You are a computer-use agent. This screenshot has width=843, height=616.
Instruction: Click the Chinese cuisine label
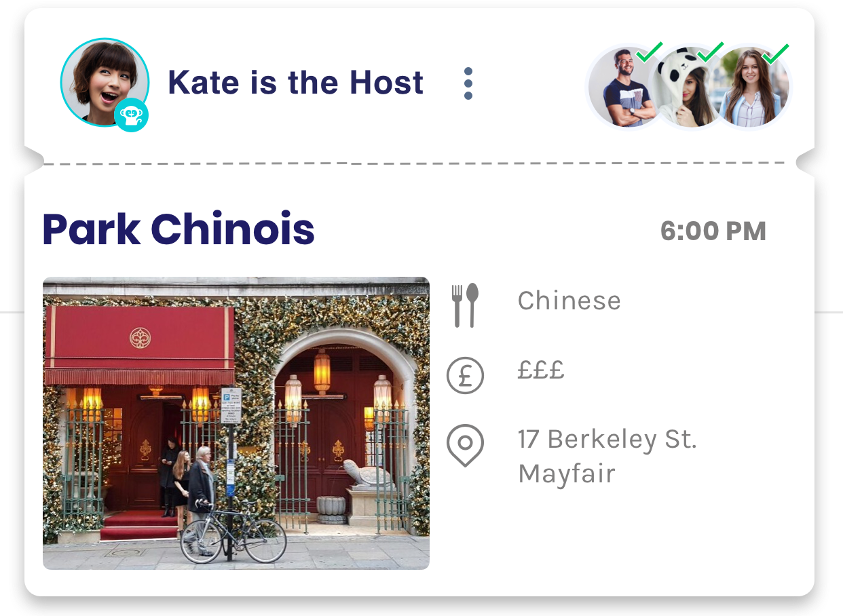[569, 301]
